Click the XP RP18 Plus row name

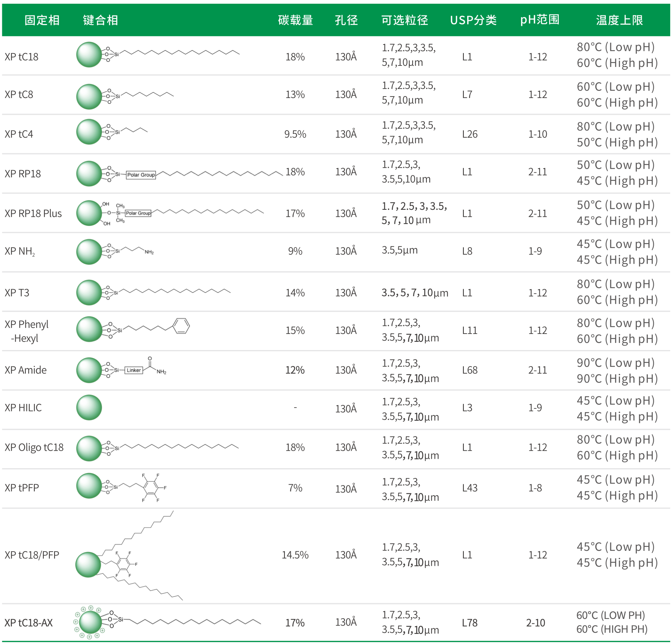33,214
